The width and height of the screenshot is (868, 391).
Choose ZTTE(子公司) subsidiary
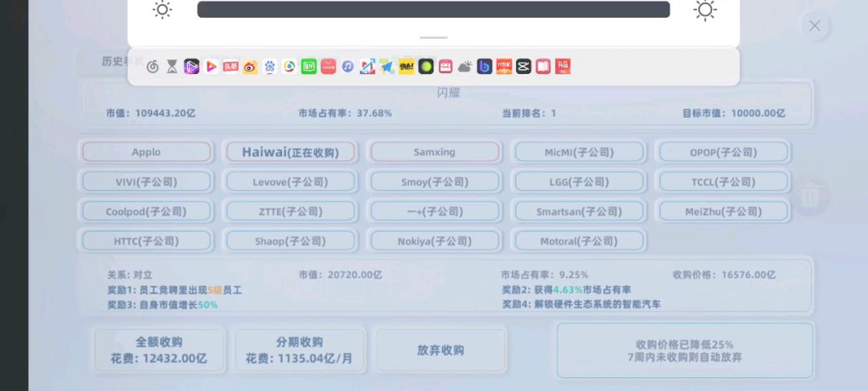[291, 212]
